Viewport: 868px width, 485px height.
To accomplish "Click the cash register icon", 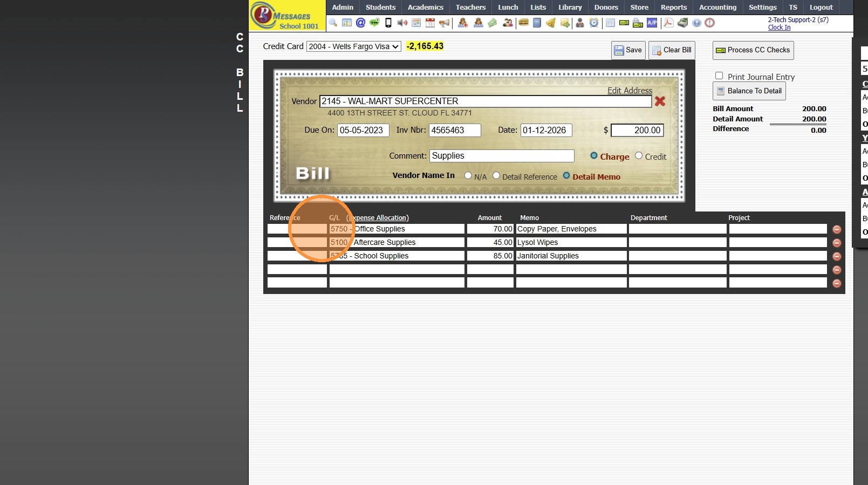I will click(682, 23).
